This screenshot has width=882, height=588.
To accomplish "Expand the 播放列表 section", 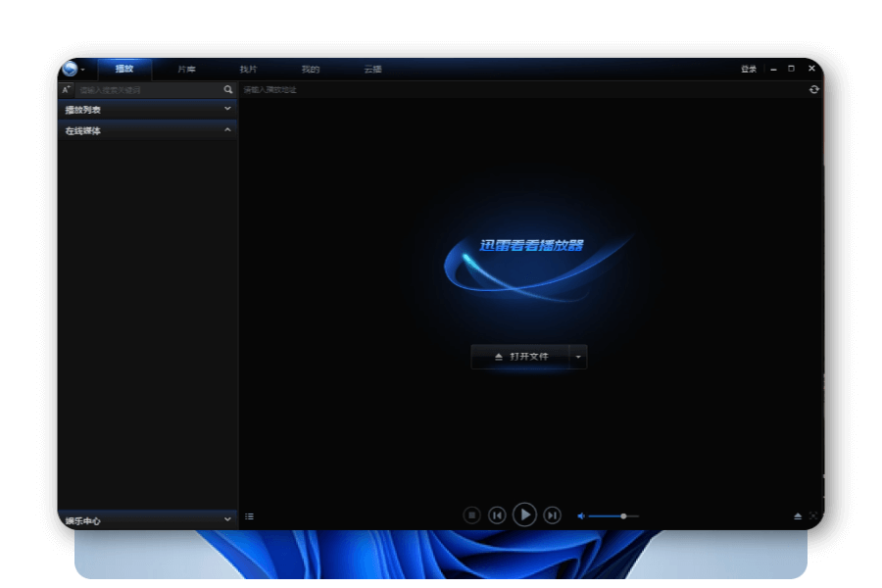I will coord(148,109).
